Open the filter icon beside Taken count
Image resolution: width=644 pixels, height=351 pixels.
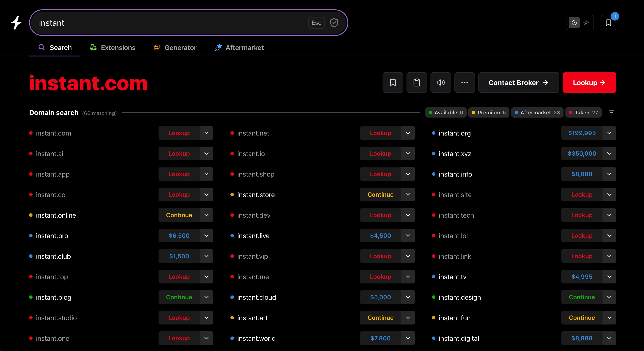click(611, 112)
